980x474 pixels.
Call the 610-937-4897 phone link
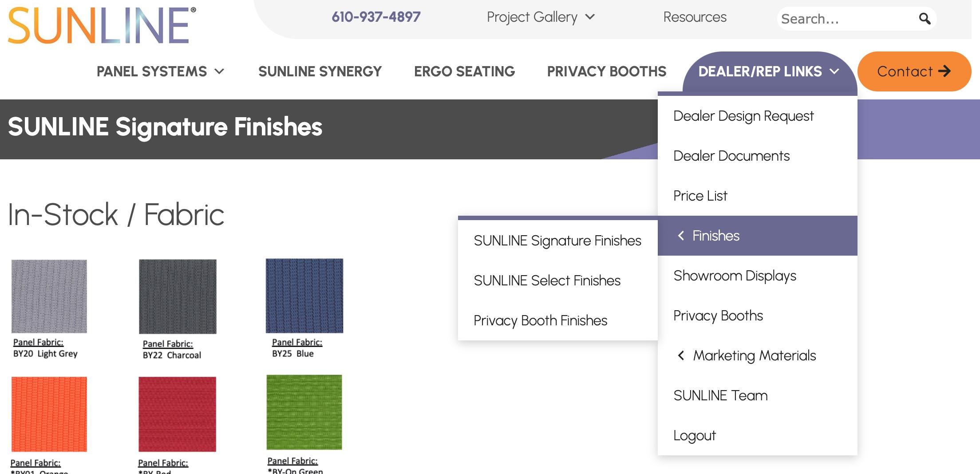click(x=376, y=17)
